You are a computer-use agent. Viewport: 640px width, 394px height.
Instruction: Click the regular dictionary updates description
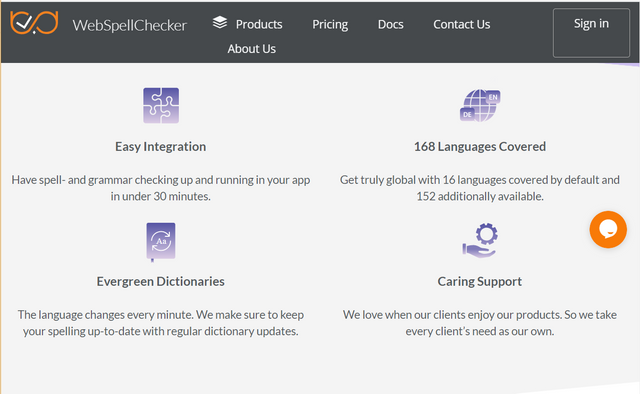point(160,323)
